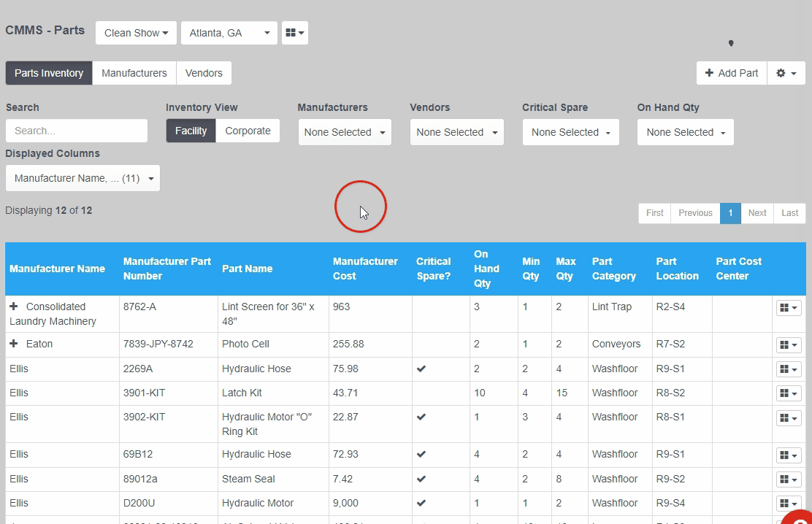The width and height of the screenshot is (812, 524).
Task: Switch Inventory View to Corporate
Action: (248, 131)
